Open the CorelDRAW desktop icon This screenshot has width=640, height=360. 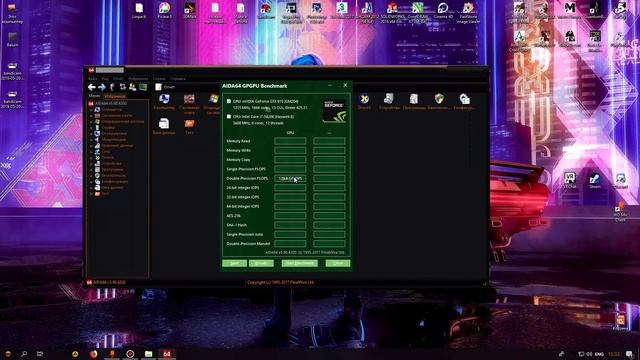click(x=418, y=12)
